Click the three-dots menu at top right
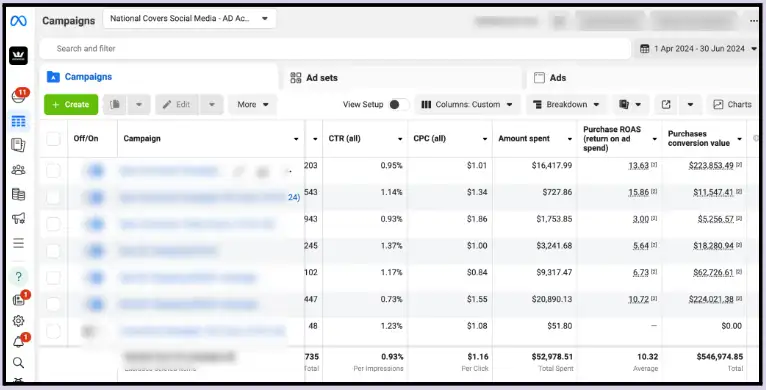The height and width of the screenshot is (390, 766). pyautogui.click(x=754, y=21)
